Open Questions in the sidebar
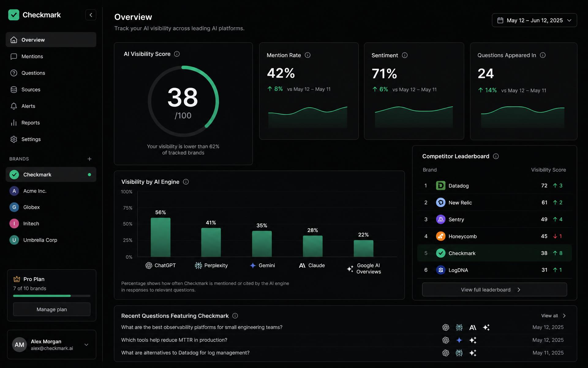The width and height of the screenshot is (588, 368). click(x=51, y=73)
